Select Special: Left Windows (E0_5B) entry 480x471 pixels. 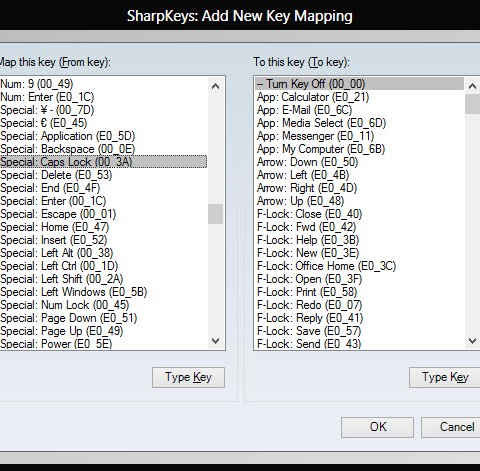coord(103,292)
